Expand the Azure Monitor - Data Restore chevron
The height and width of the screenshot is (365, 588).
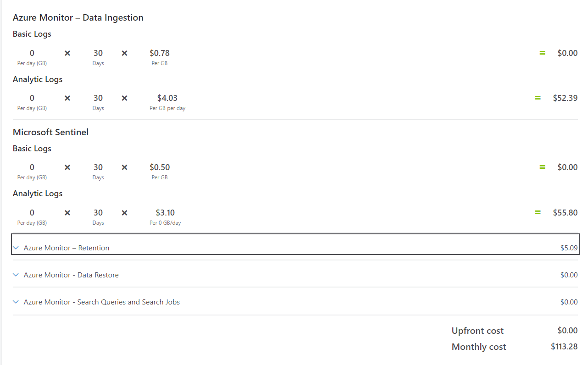pos(16,275)
